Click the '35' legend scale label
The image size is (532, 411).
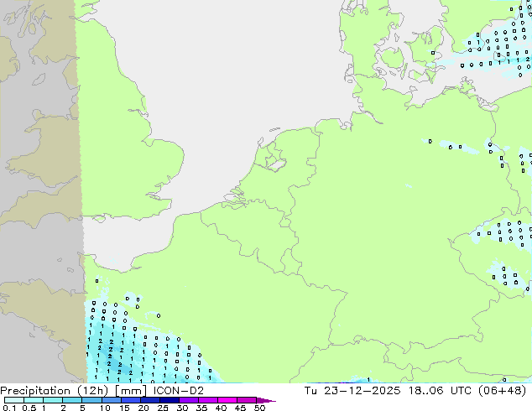[x=201, y=408]
